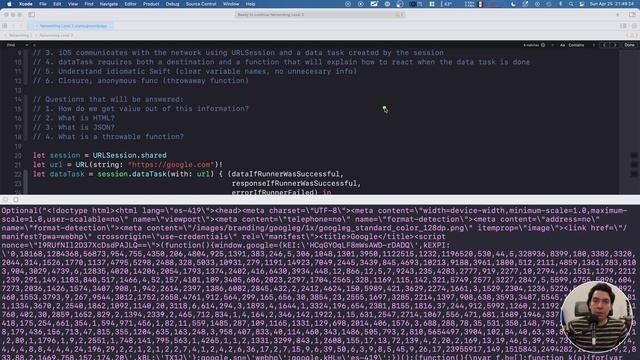The width and height of the screenshot is (640, 360).
Task: Click comment line 'What is JSON?'
Action: coord(73,127)
